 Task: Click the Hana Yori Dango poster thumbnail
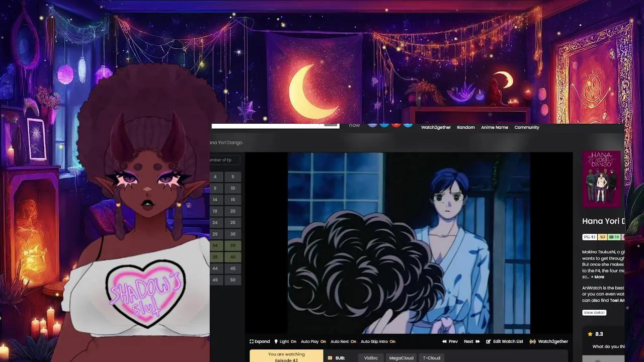(x=602, y=179)
